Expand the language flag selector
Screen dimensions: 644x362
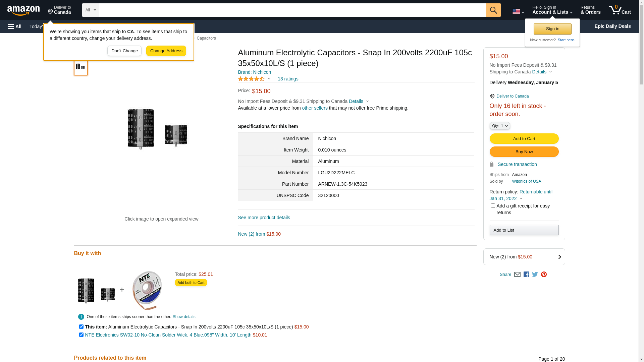[x=518, y=12]
